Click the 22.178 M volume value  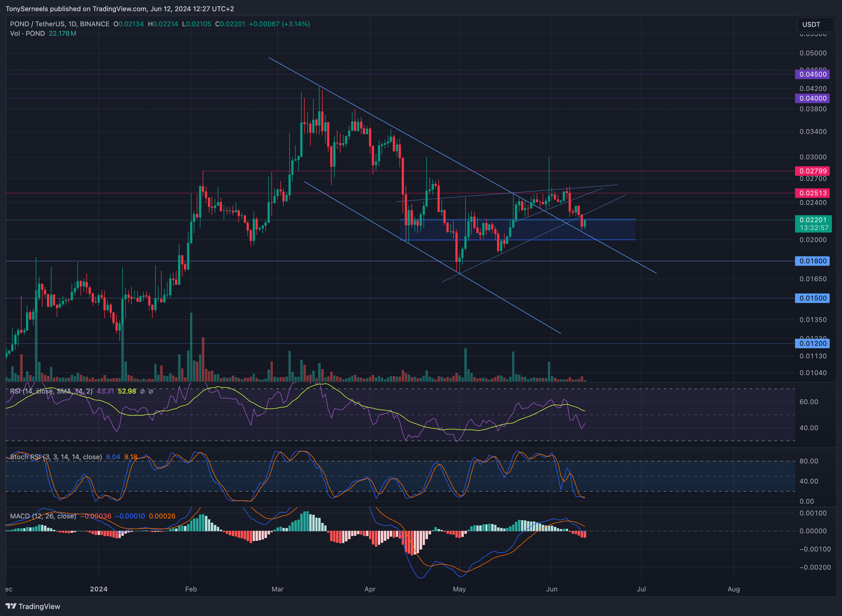[63, 34]
